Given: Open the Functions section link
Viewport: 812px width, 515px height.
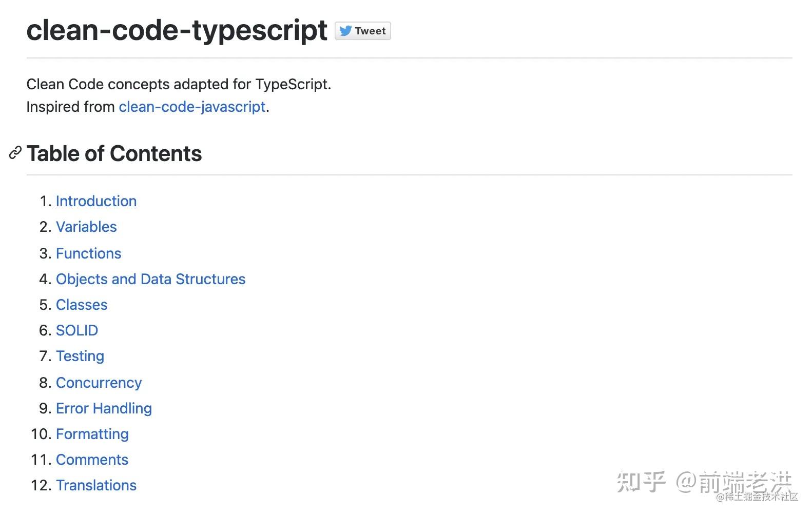Looking at the screenshot, I should 88,253.
